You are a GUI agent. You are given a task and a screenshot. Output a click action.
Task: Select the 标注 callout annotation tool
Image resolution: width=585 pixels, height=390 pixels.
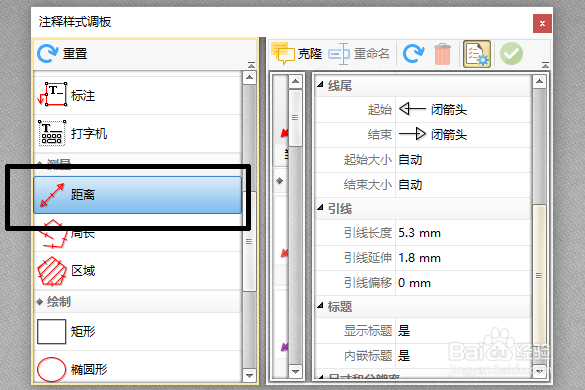pyautogui.click(x=138, y=96)
